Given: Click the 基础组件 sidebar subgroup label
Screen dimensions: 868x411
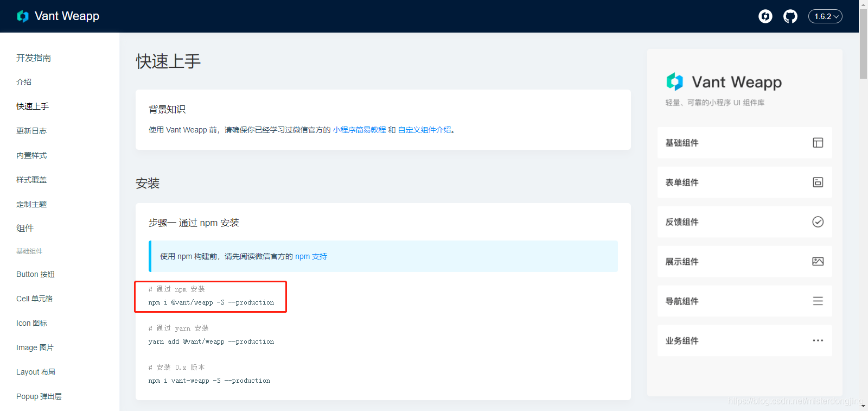Looking at the screenshot, I should click(x=29, y=251).
